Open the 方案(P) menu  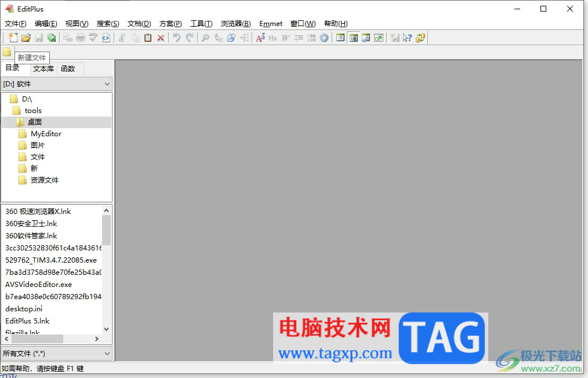(x=170, y=24)
